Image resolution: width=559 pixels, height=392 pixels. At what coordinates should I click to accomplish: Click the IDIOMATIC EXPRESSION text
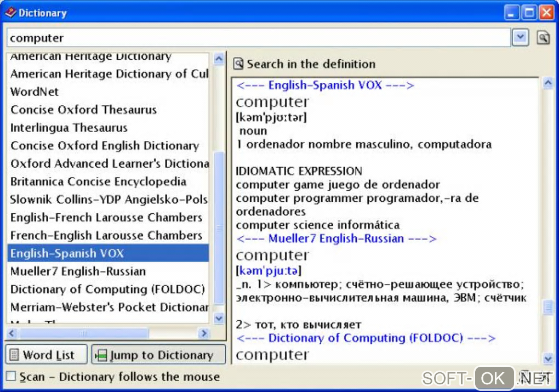coord(299,171)
